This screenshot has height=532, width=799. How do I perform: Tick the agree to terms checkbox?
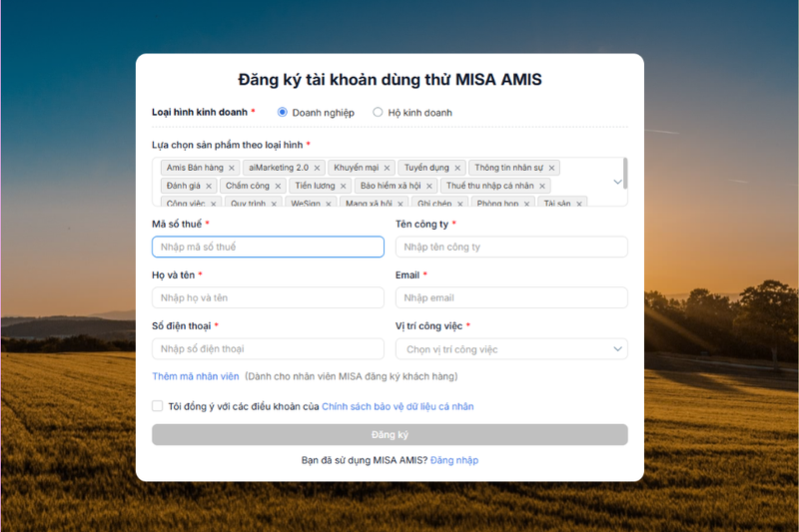click(158, 406)
